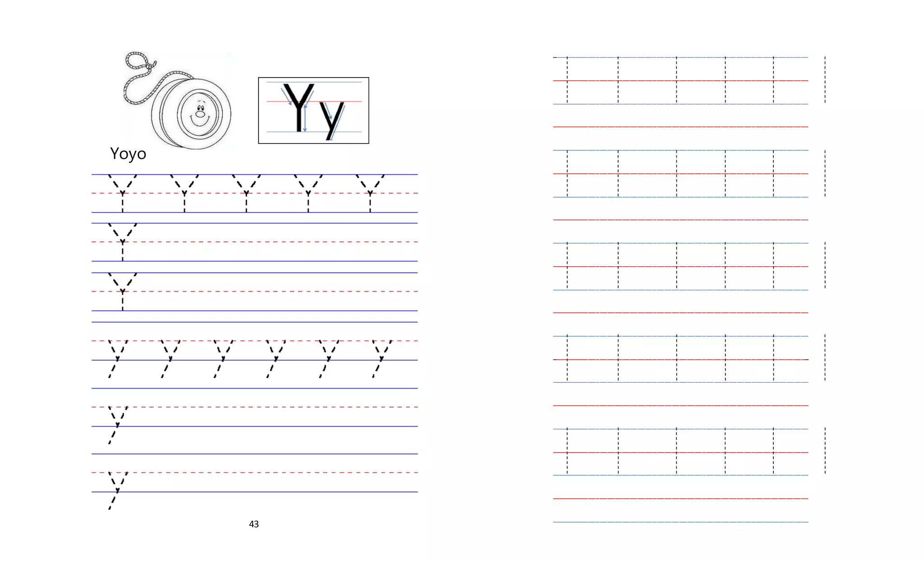The width and height of the screenshot is (924, 561).
Task: Click the bottom blue line on right page
Action: point(680,522)
